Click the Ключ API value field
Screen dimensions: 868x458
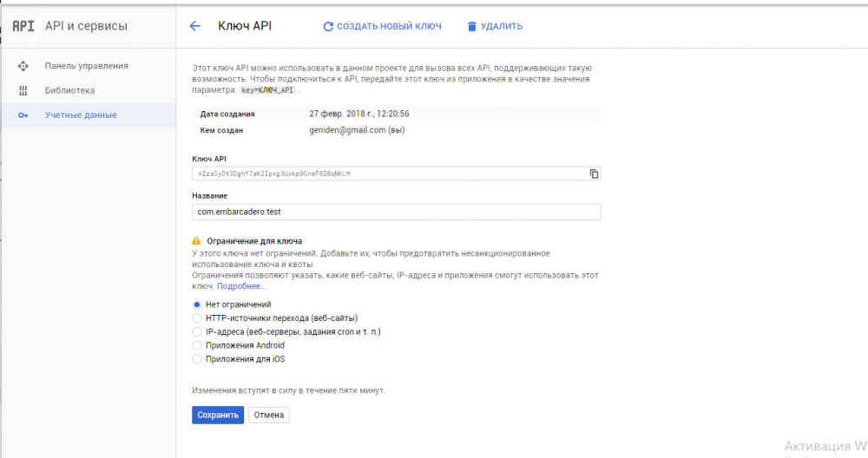(396, 173)
